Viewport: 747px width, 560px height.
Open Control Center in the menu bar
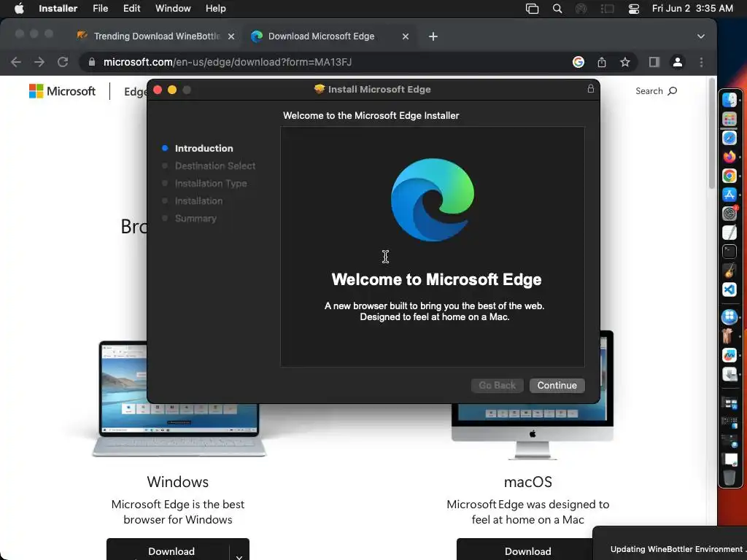(633, 8)
